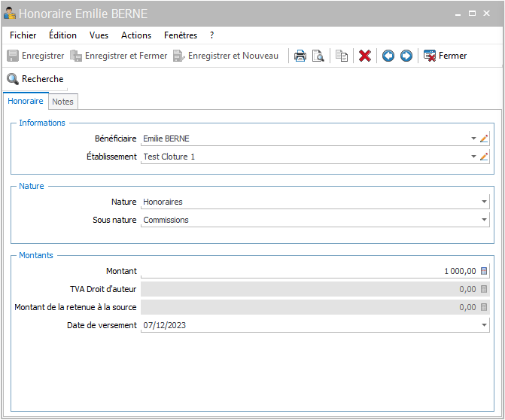Open calculator icon in Montant field
The height and width of the screenshot is (420, 505).
click(484, 271)
